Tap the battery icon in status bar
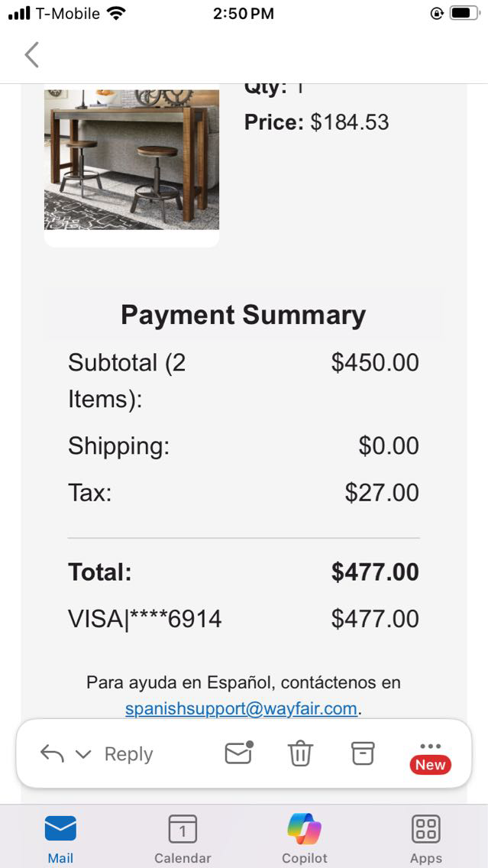 tap(464, 13)
